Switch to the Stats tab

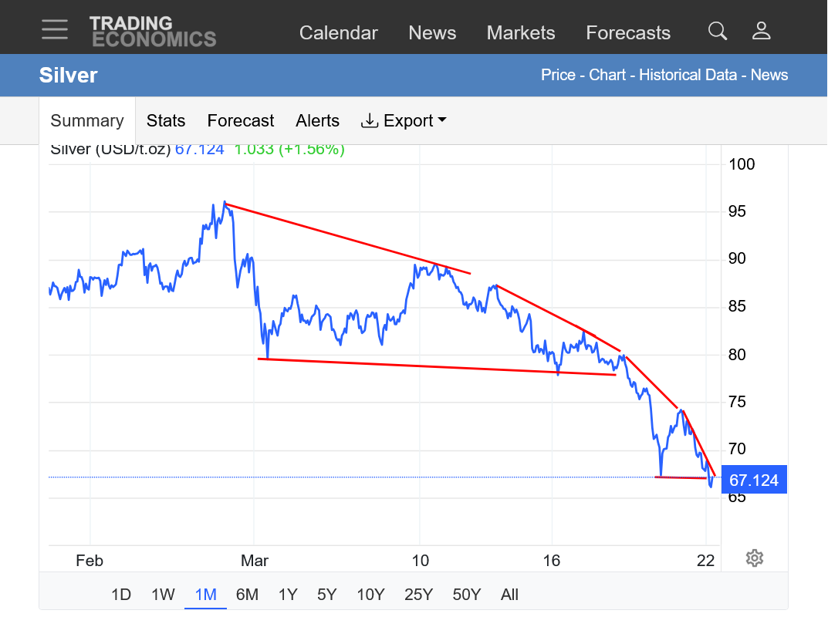click(166, 121)
